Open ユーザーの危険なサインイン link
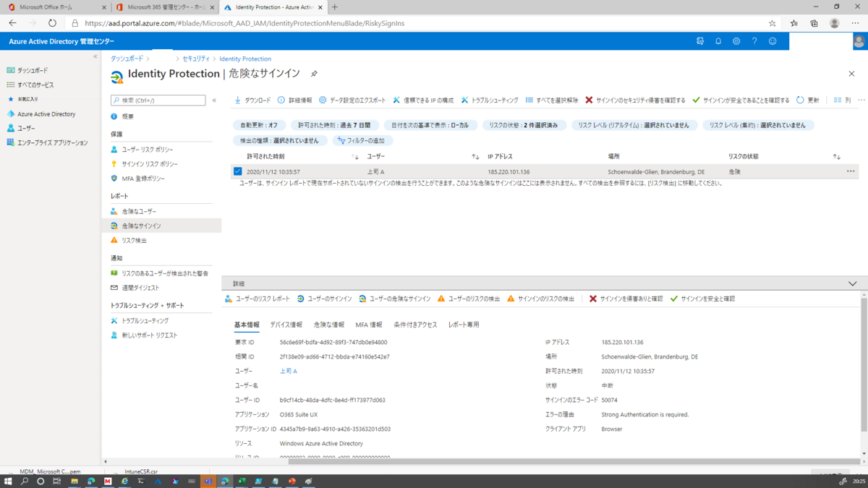The height and width of the screenshot is (488, 868). point(394,299)
